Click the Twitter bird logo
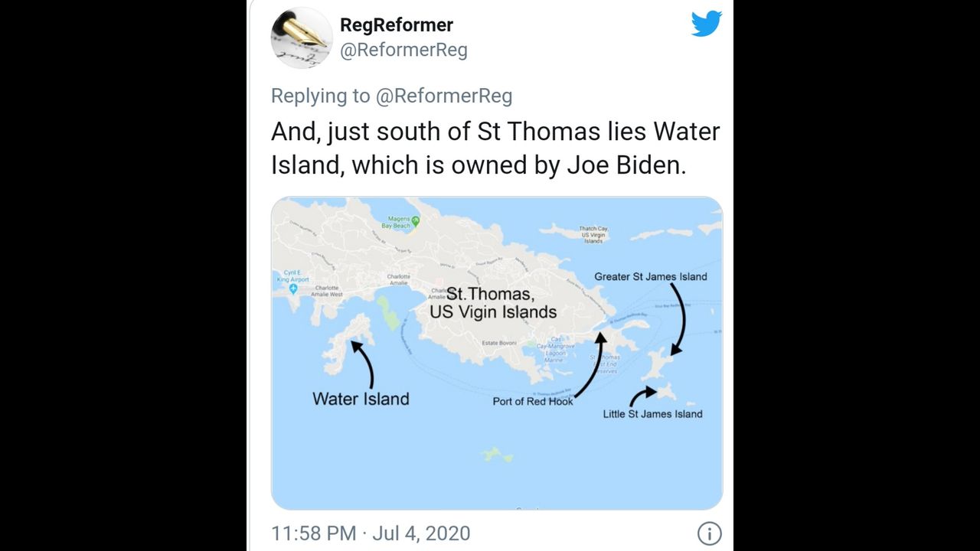Image resolution: width=980 pixels, height=551 pixels. click(706, 24)
